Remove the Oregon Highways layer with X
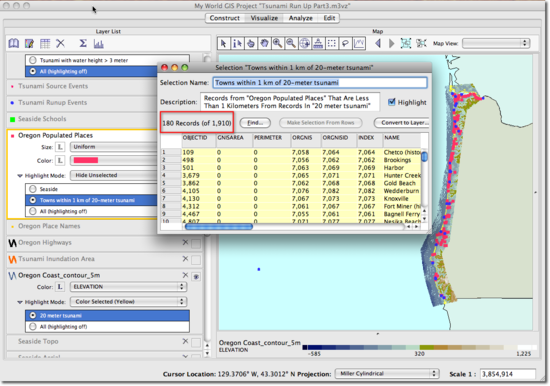The height and width of the screenshot is (386, 550). click(185, 242)
